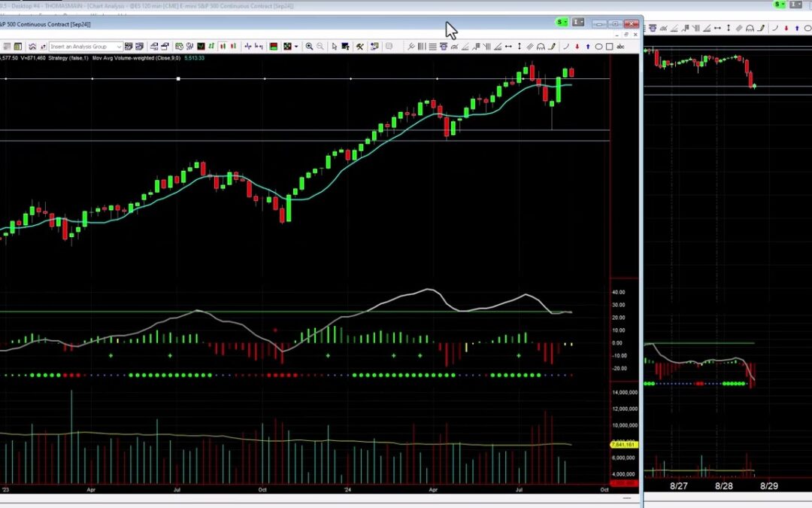Click the 40.00 oscillator axis label

[x=618, y=292]
